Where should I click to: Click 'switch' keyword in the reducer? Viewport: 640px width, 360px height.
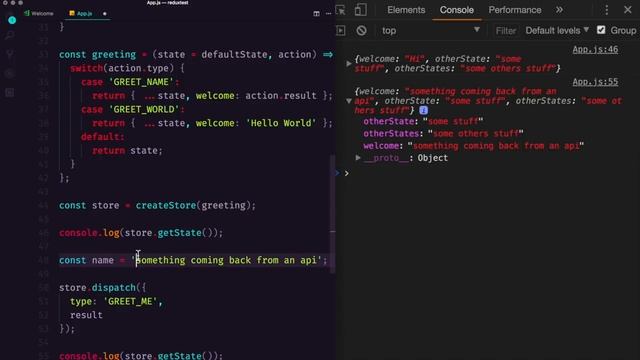[x=86, y=68]
